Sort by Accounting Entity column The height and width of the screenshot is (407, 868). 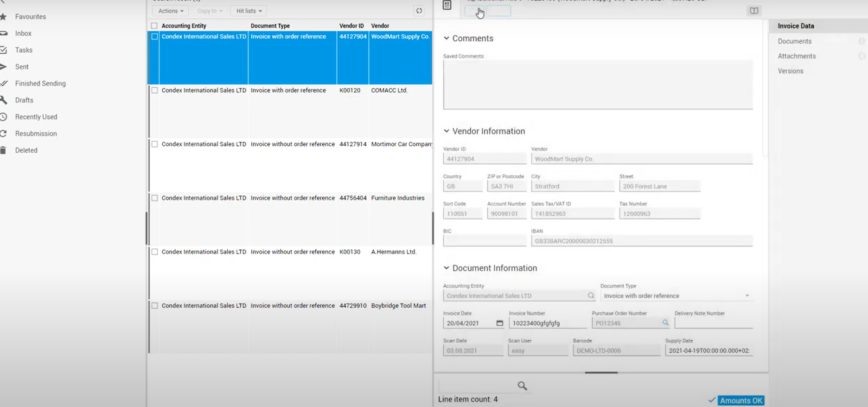(x=184, y=26)
